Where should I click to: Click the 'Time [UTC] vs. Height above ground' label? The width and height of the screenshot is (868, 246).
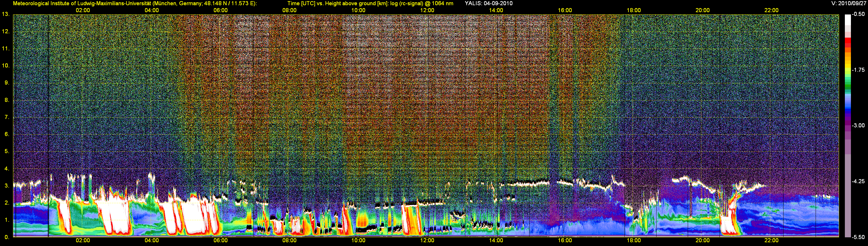pos(332,3)
